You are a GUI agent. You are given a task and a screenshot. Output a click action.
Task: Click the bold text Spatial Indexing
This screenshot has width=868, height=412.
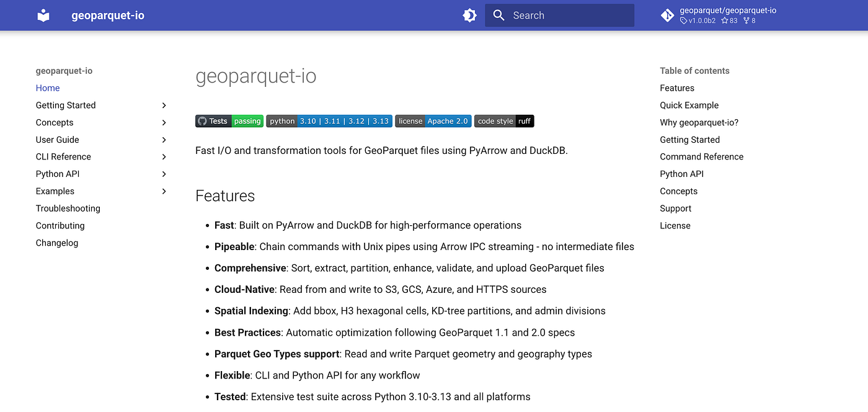[251, 311]
